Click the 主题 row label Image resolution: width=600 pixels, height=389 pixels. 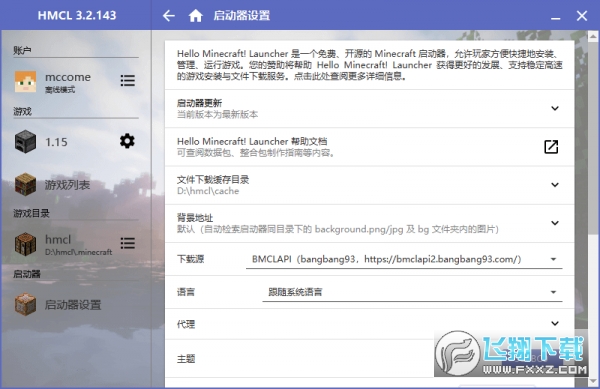pyautogui.click(x=186, y=359)
